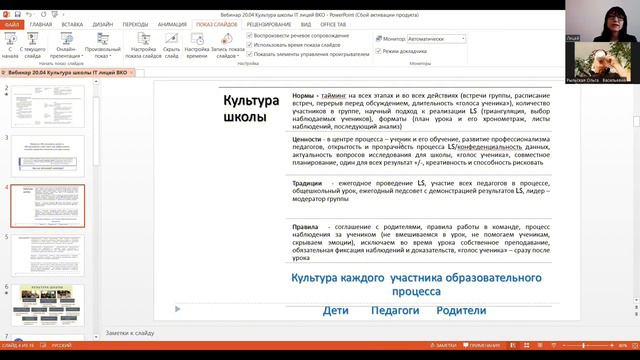Viewport: 640px width, 360px height.
Task: Start slideshow with С начала
Action: pos(10,45)
